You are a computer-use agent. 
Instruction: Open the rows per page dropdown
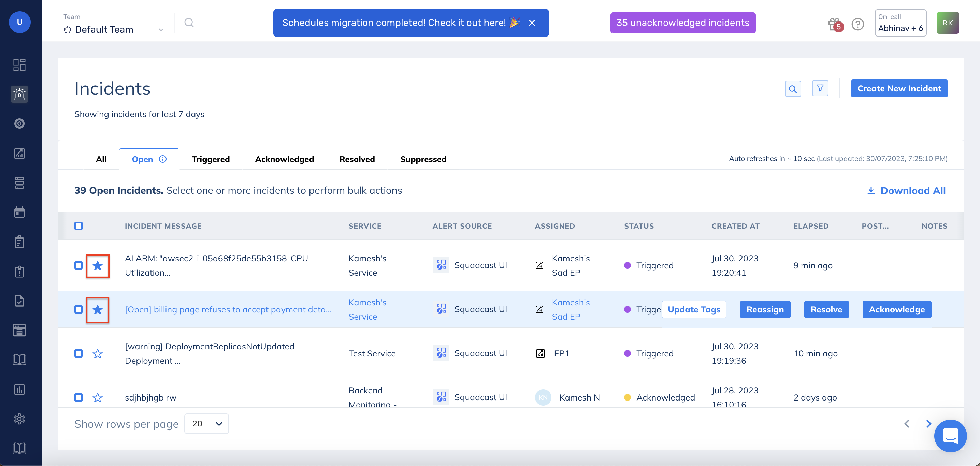(206, 423)
